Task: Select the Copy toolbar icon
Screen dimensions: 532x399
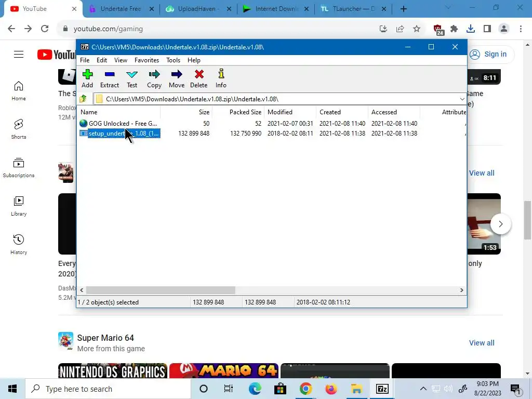Action: (x=154, y=79)
